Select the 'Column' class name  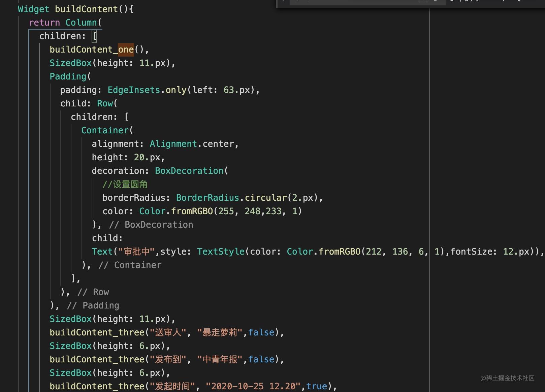(81, 23)
